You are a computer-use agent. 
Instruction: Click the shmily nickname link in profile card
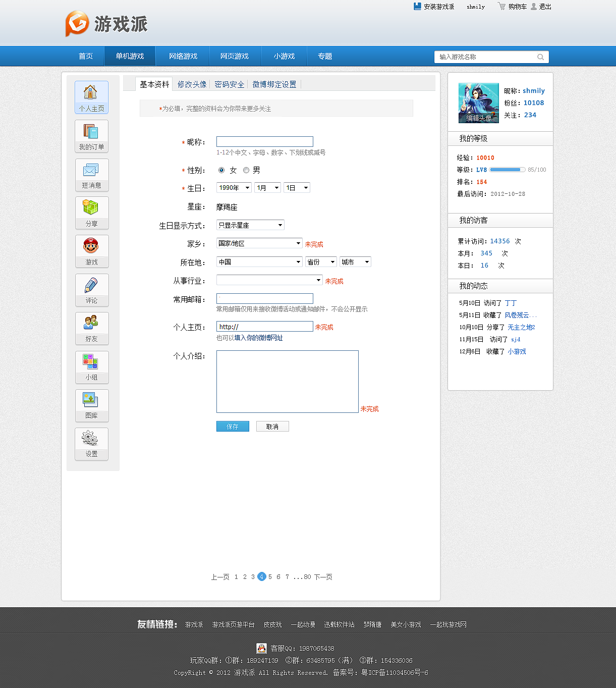pos(534,91)
